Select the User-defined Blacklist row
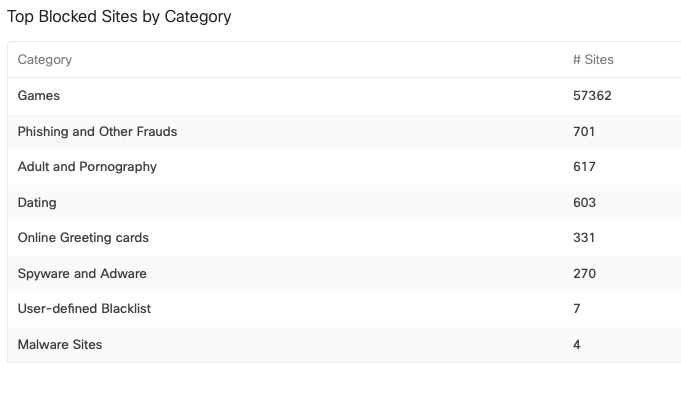681x393 pixels. click(x=344, y=309)
